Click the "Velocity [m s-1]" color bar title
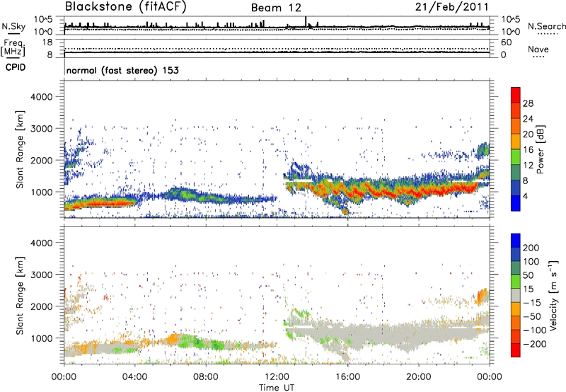The height and width of the screenshot is (392, 566). point(553,295)
